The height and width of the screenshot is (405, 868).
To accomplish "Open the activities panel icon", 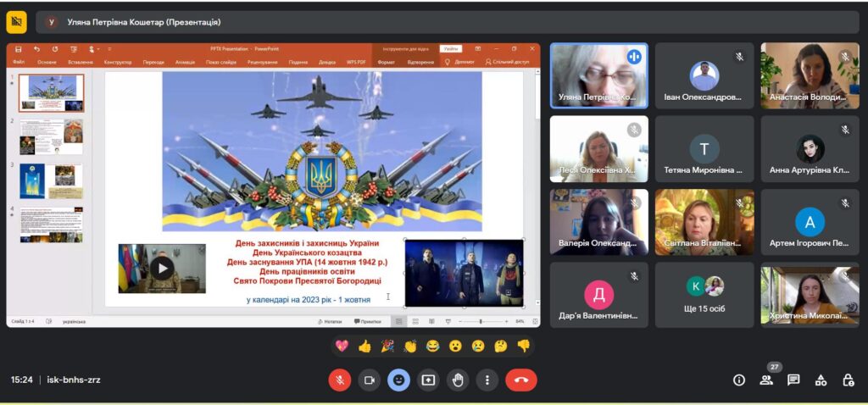I will [x=821, y=380].
